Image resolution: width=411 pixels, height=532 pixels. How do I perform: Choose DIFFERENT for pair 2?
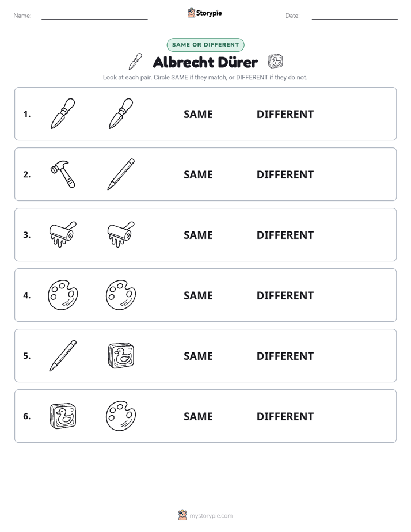[285, 174]
